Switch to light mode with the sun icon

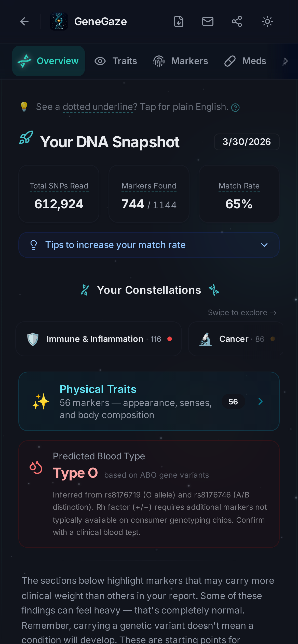(267, 21)
